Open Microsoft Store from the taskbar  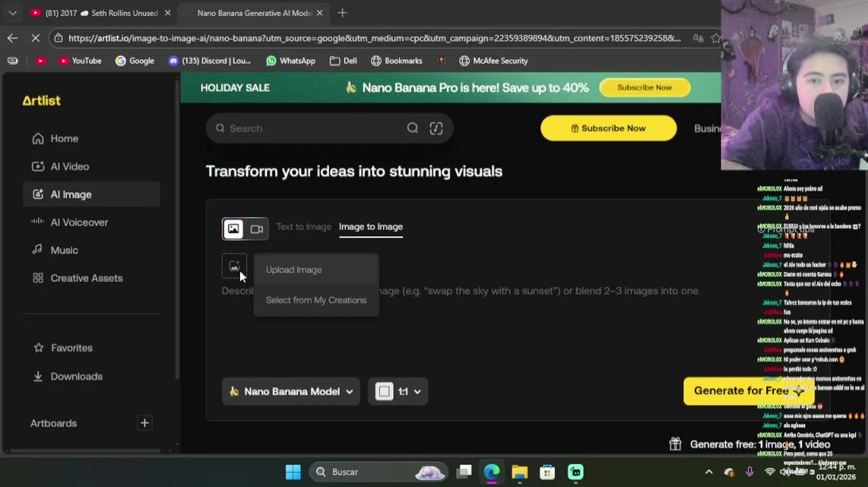[547, 471]
